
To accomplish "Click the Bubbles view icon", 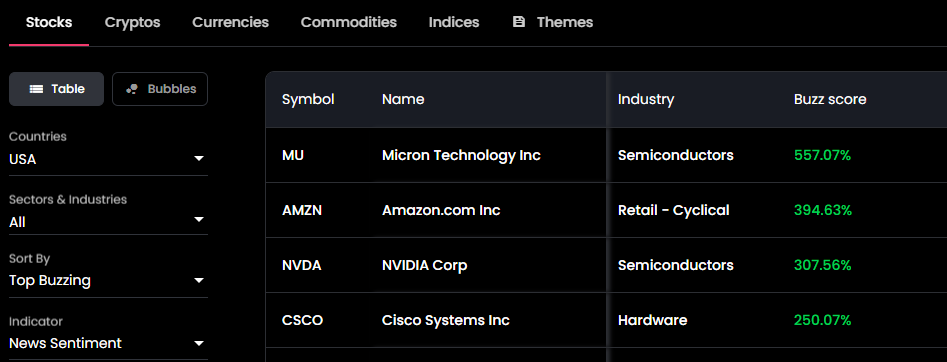I will click(132, 89).
